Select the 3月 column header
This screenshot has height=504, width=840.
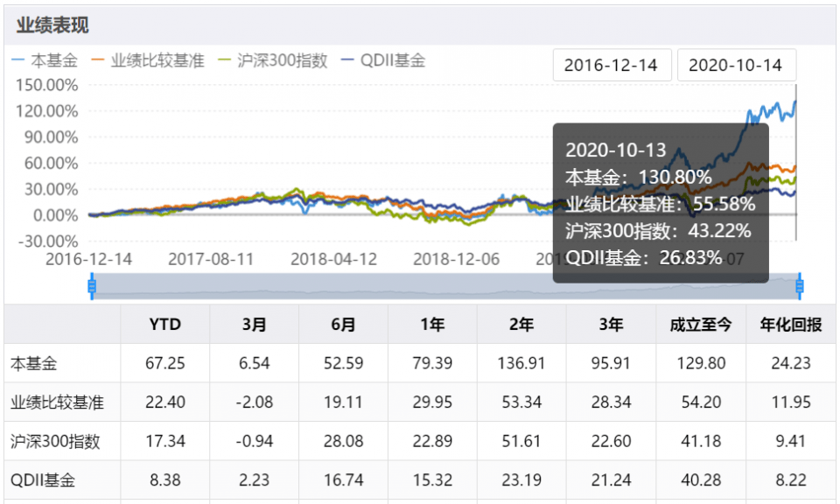(255, 325)
